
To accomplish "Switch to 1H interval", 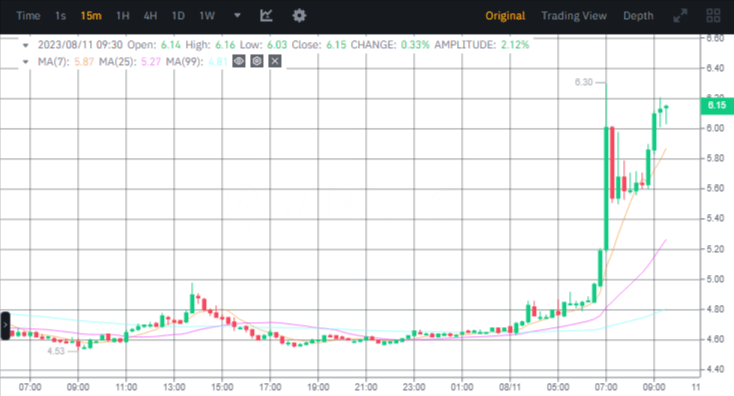I will (x=123, y=16).
